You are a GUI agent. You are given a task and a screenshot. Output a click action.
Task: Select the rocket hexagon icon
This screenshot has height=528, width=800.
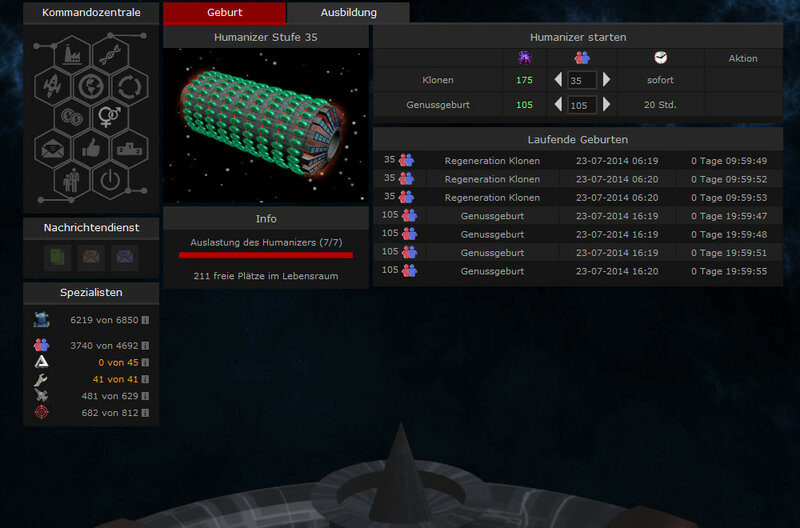53,86
